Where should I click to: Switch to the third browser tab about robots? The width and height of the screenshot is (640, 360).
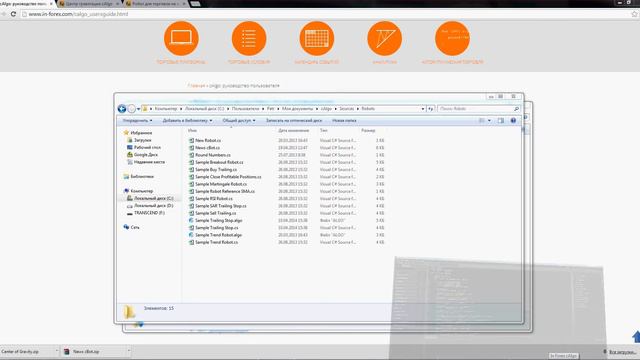tap(156, 4)
